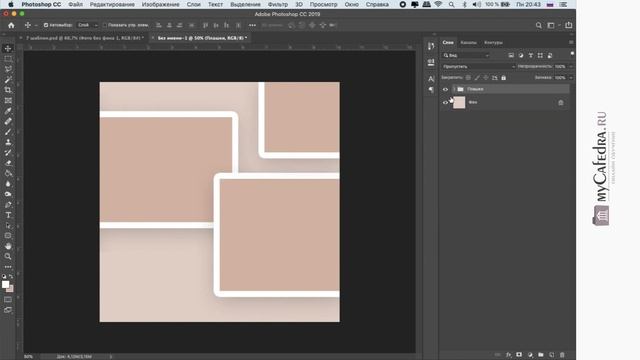The image size is (640, 360).
Task: Expand the group layer disclosure arrow
Action: [x=454, y=89]
